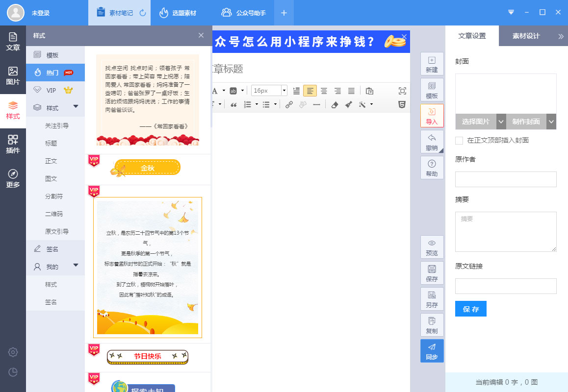
Task: Click the blockquote icon in editor toolbar
Action: (x=233, y=104)
